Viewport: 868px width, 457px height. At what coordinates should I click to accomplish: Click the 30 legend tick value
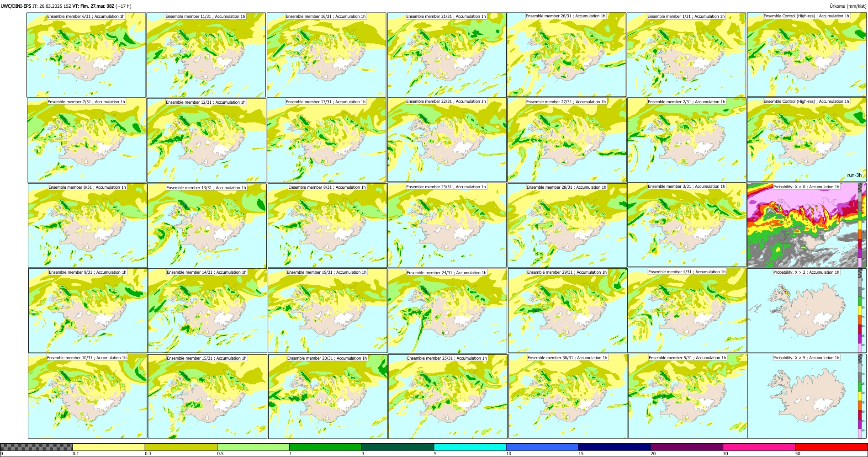(725, 454)
